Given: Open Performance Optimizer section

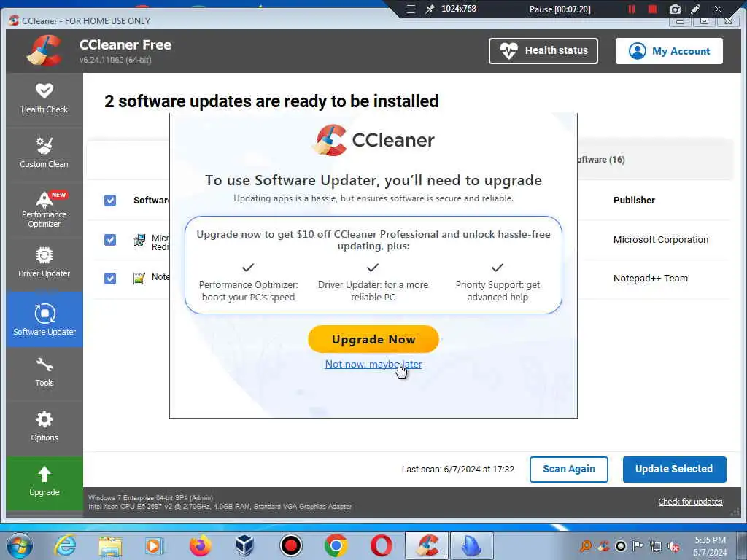Looking at the screenshot, I should coord(44,209).
